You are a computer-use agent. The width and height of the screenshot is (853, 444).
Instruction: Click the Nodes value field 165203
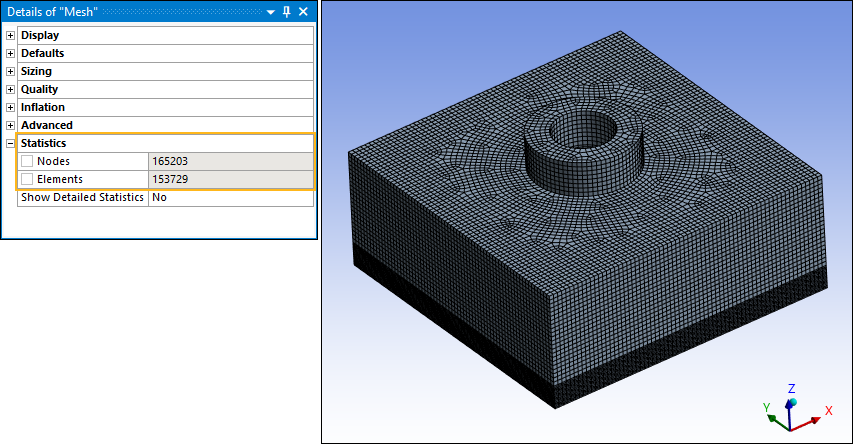tap(230, 161)
